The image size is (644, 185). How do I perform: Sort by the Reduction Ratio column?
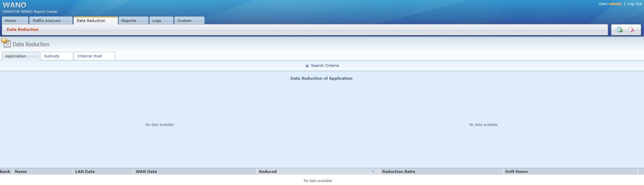pyautogui.click(x=441, y=171)
